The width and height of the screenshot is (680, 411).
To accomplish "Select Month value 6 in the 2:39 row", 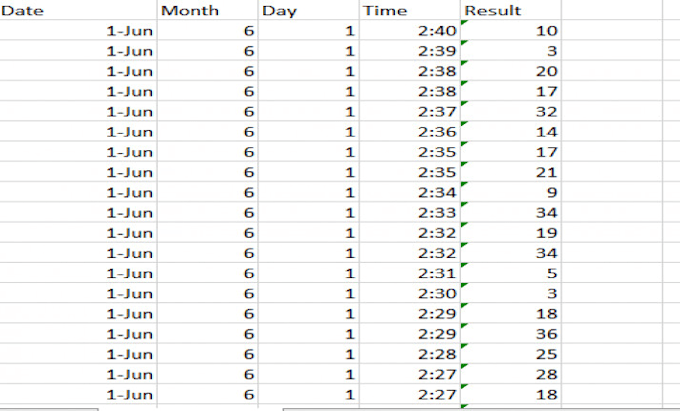I will pos(207,50).
